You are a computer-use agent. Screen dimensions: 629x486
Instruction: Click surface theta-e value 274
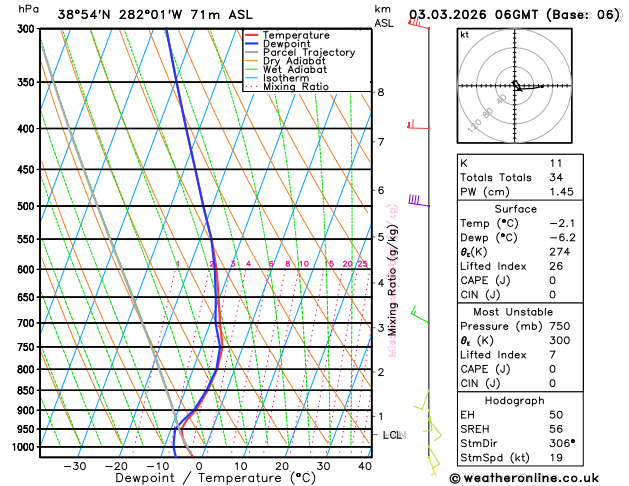pos(560,252)
